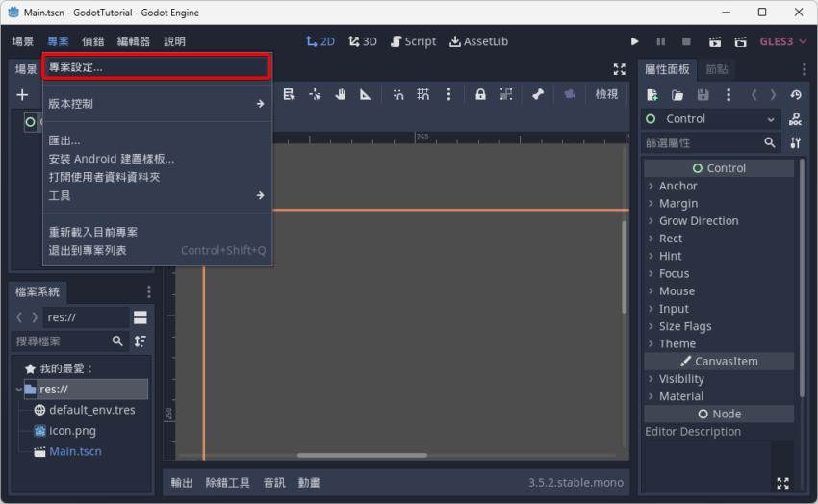Viewport: 818px width, 504px height.
Task: Expand the Rect section
Action: (x=719, y=239)
